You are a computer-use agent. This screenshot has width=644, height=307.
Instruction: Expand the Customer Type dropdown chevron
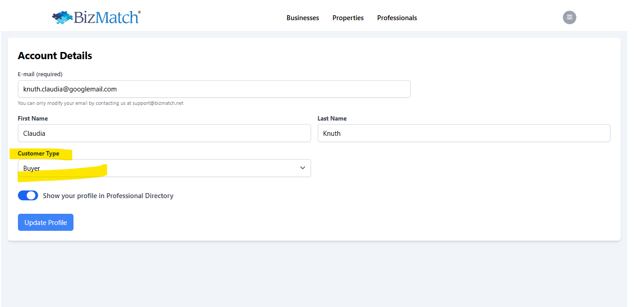[303, 168]
